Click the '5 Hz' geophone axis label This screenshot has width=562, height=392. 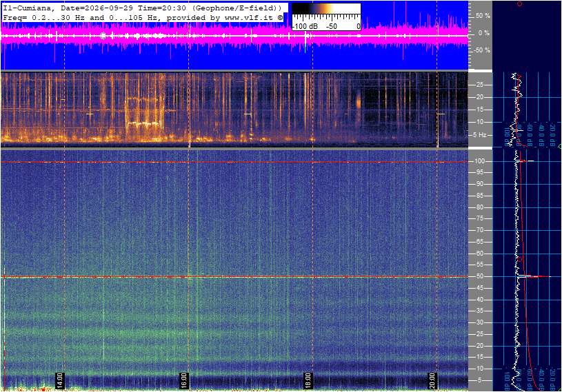coord(479,135)
